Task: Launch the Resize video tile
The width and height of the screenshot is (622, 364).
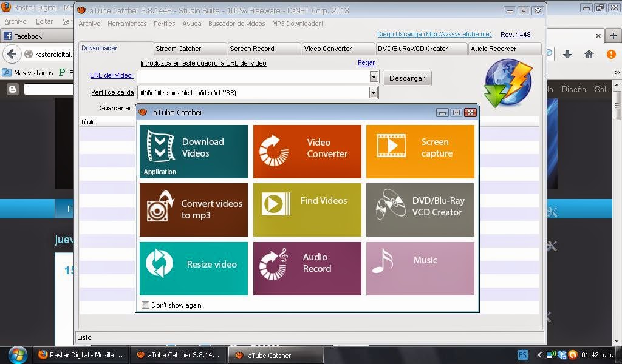Action: pos(194,269)
